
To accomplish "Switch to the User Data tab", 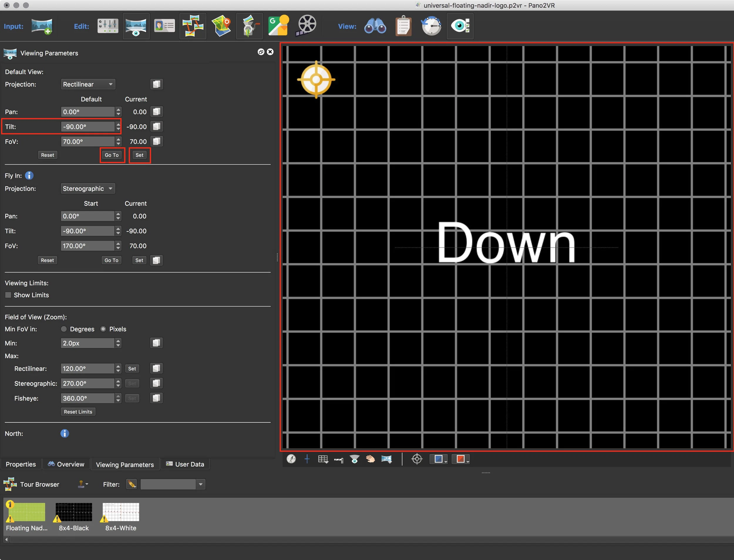I will pos(185,464).
